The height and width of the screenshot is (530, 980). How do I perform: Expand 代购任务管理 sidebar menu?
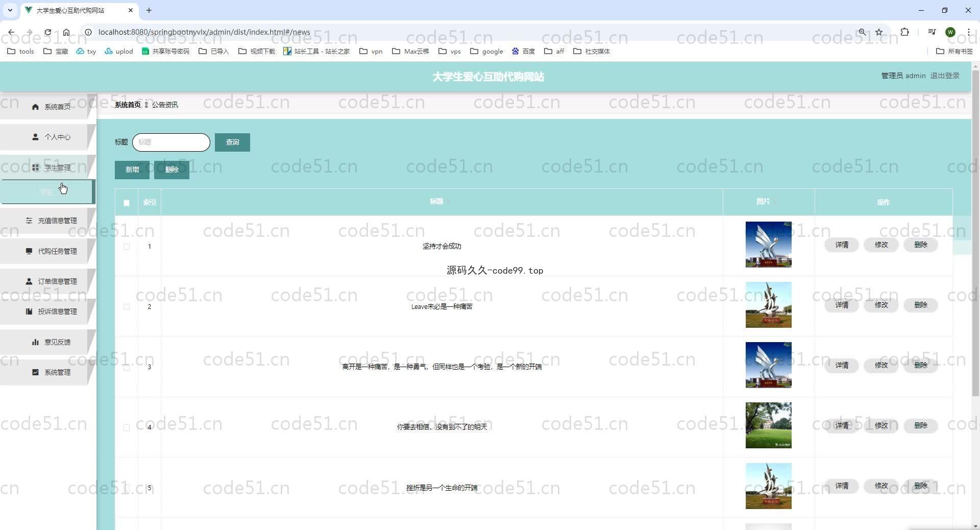47,251
